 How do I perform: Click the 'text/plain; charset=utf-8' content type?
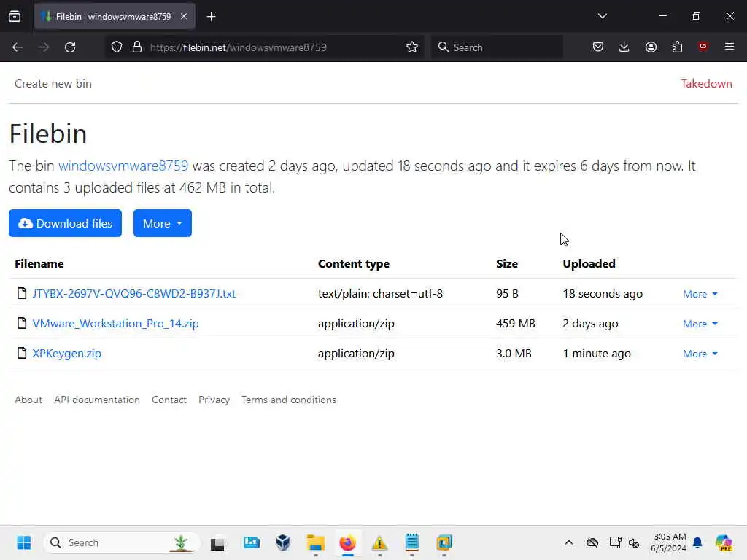click(380, 293)
